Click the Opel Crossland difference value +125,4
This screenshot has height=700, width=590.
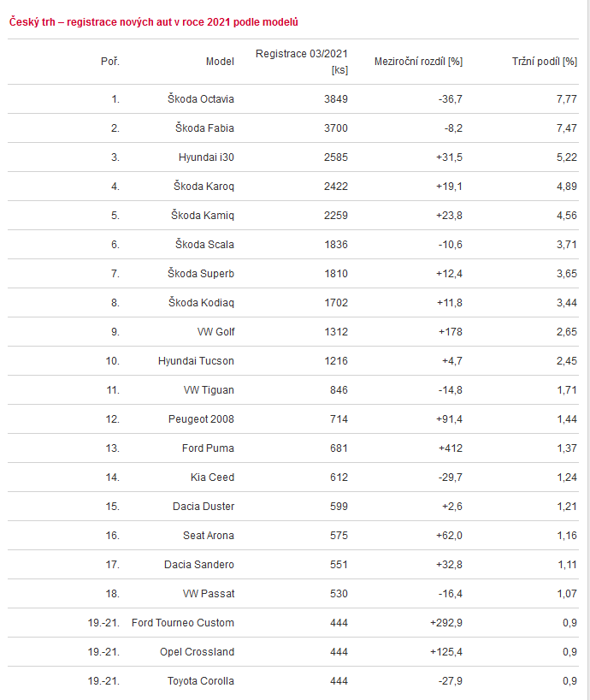coord(445,652)
